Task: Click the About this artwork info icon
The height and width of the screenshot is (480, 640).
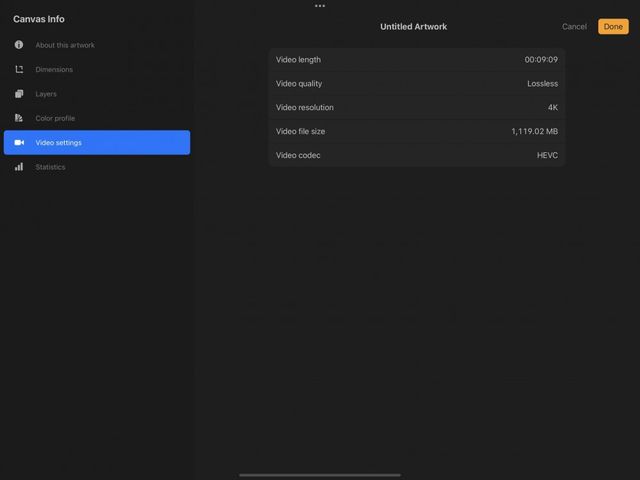Action: pyautogui.click(x=19, y=45)
